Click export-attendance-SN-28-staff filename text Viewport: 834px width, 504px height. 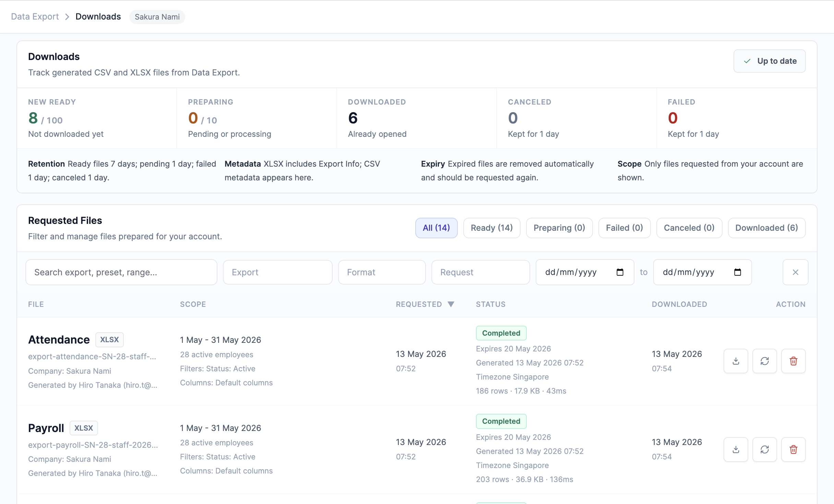point(92,357)
